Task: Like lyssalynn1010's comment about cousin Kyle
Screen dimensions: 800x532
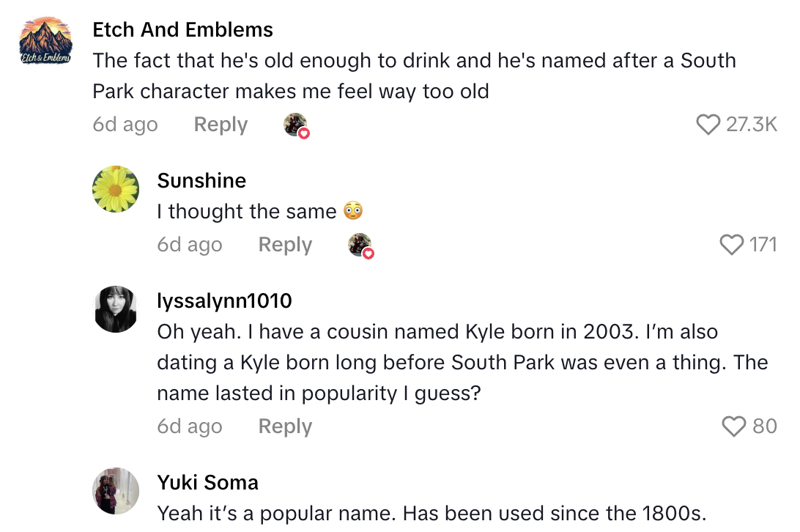Action: pyautogui.click(x=733, y=426)
